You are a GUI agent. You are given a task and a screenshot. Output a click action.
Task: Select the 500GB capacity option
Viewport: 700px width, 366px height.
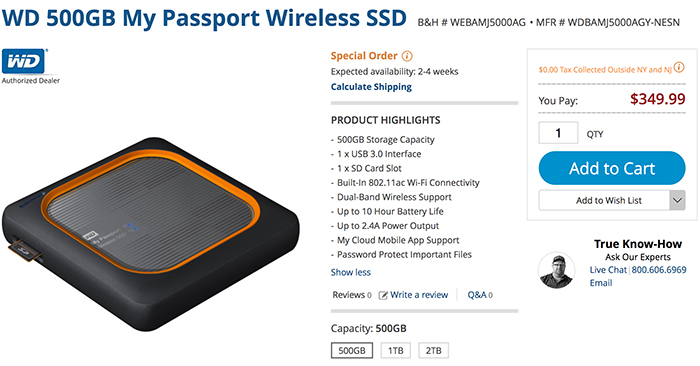[x=352, y=350]
